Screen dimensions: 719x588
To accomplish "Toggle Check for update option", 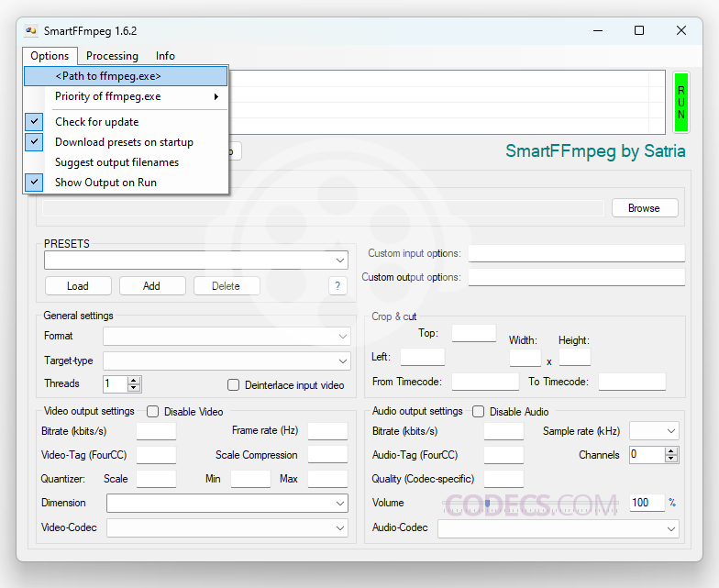I will pyautogui.click(x=126, y=122).
